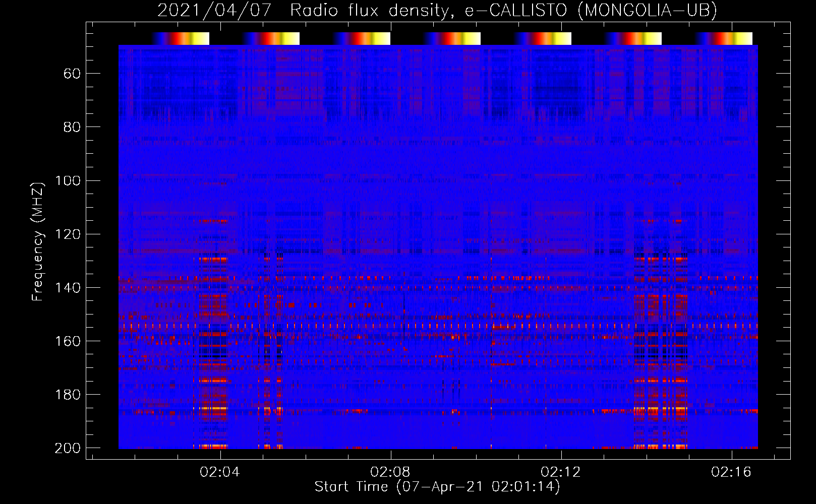Click the 120 frequency tick label

[x=68, y=234]
